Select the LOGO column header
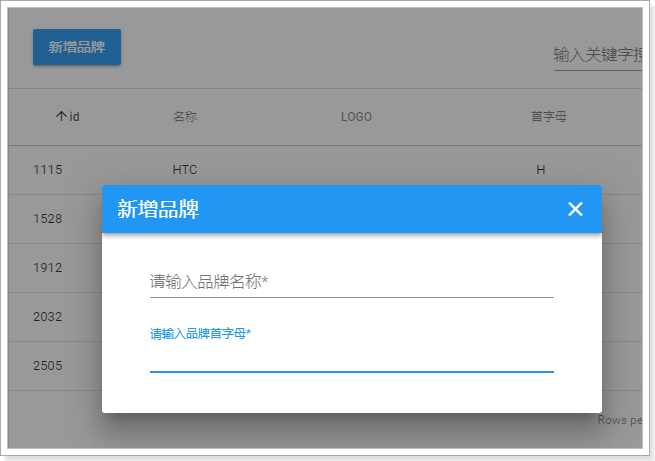This screenshot has height=461, width=655. click(356, 117)
